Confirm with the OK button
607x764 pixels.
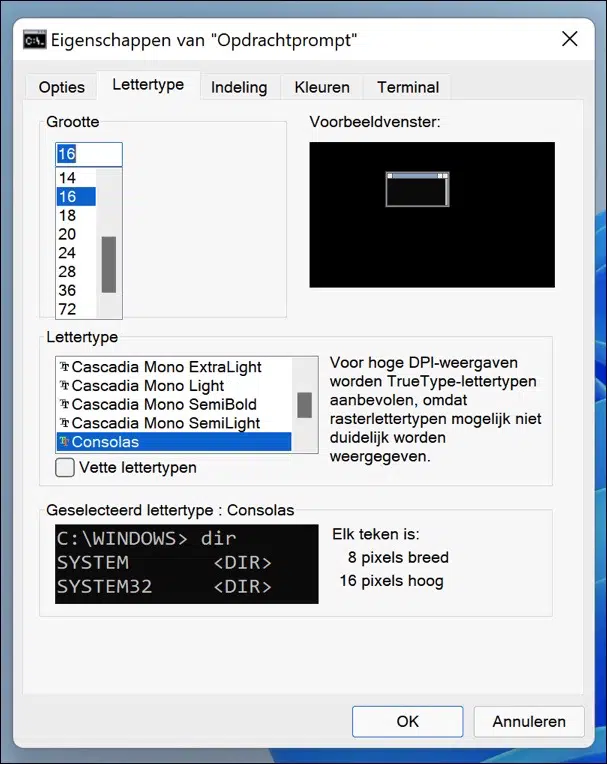click(x=407, y=721)
